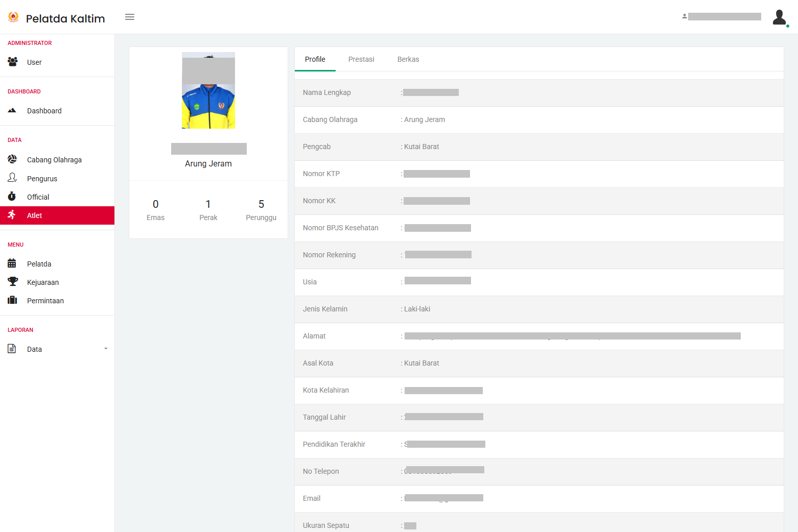Click the Perunggu medal count
798x532 pixels.
pyautogui.click(x=261, y=210)
